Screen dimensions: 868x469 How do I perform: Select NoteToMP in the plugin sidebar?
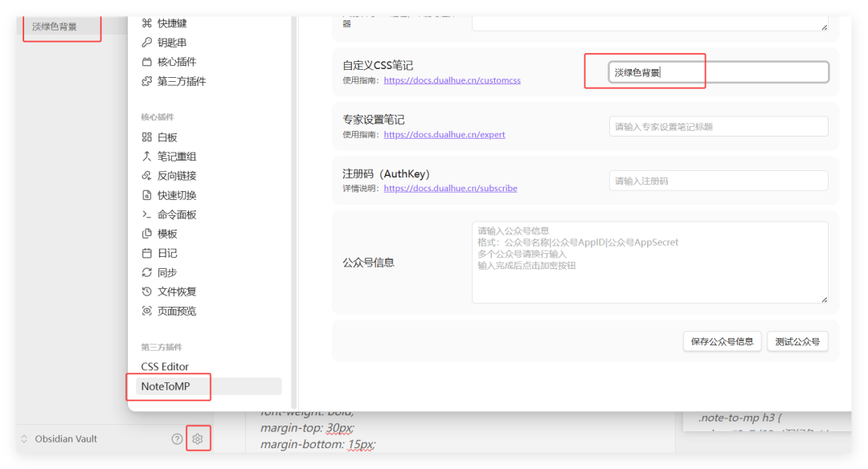[166, 386]
